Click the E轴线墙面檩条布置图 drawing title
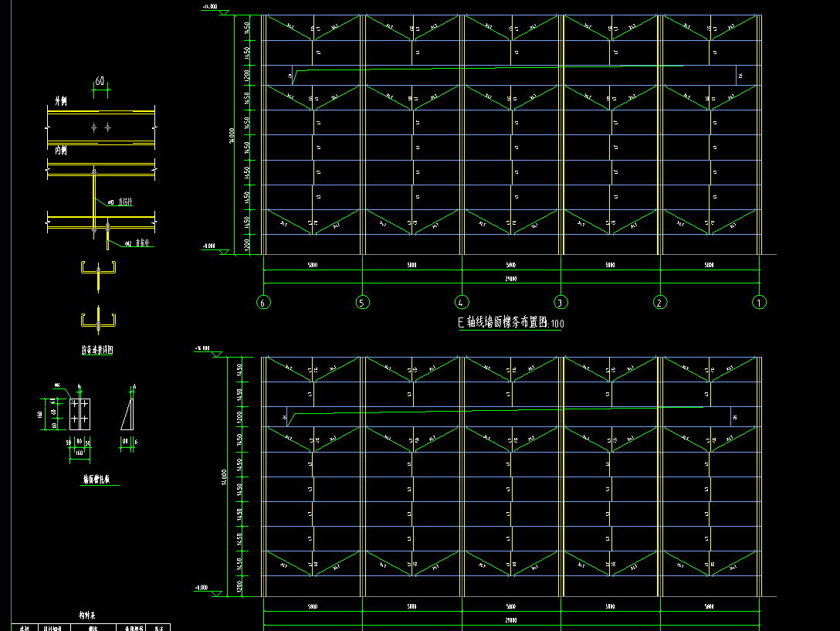This screenshot has height=631, width=840. point(510,324)
